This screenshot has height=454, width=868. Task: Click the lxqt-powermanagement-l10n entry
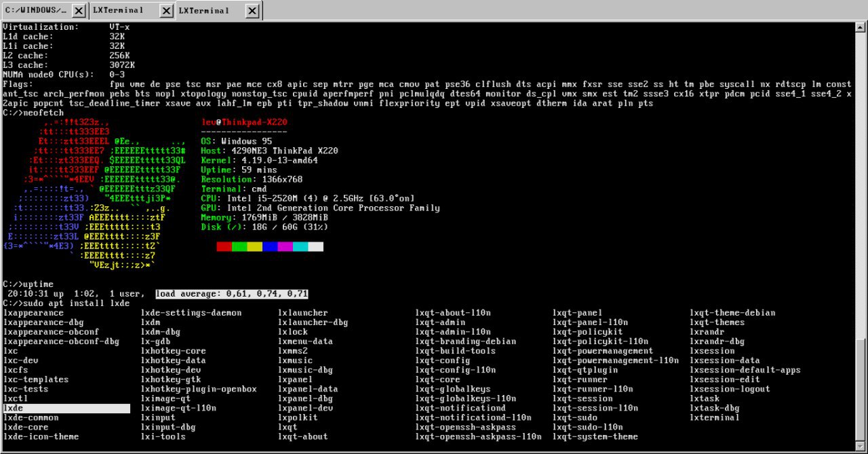point(616,360)
